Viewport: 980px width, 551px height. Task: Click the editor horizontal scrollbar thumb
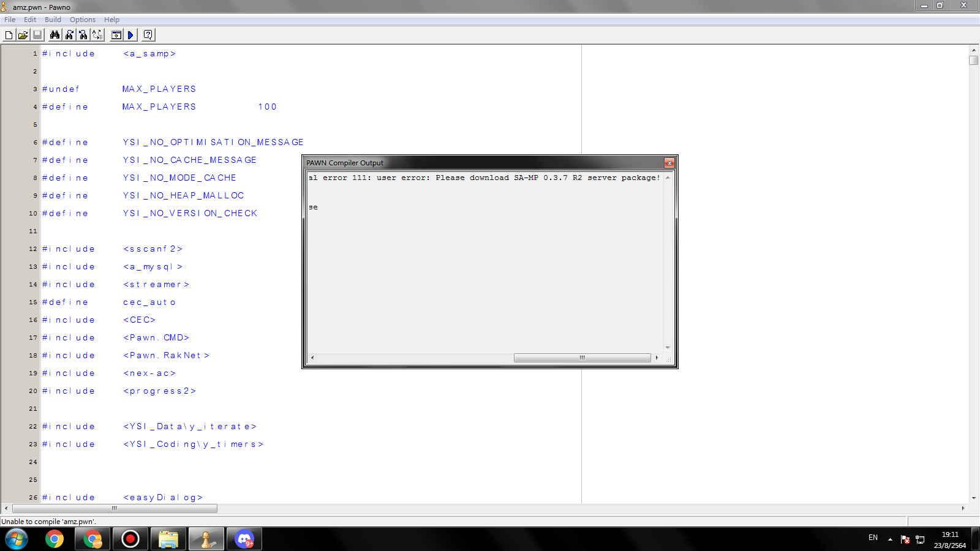[115, 508]
